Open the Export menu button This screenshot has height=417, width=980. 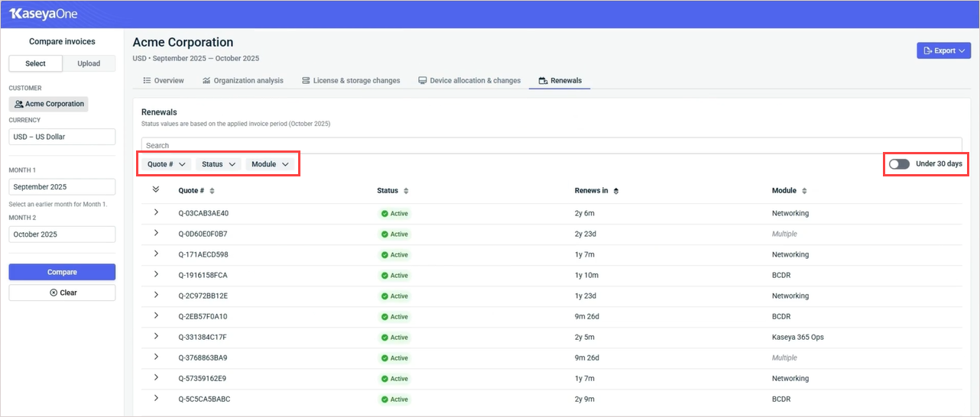[x=943, y=50]
